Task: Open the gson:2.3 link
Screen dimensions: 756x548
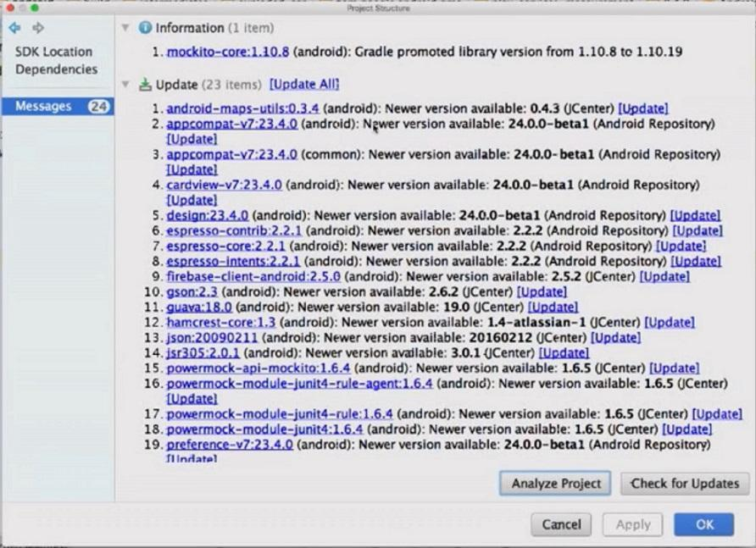Action: click(x=192, y=292)
